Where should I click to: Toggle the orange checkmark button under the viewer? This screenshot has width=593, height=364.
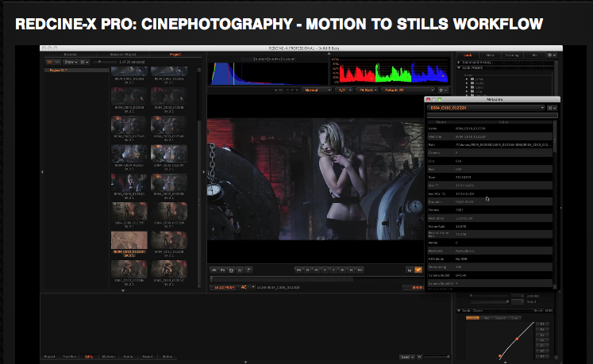[x=418, y=270]
